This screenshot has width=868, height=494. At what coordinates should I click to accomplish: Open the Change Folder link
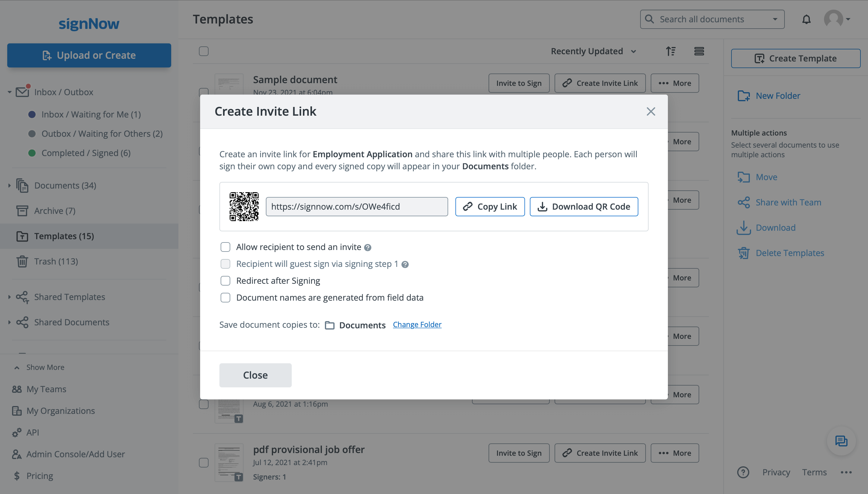pos(417,325)
